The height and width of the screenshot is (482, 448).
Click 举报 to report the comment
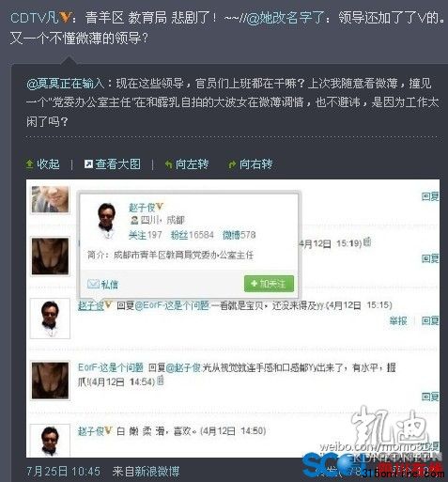tap(398, 320)
